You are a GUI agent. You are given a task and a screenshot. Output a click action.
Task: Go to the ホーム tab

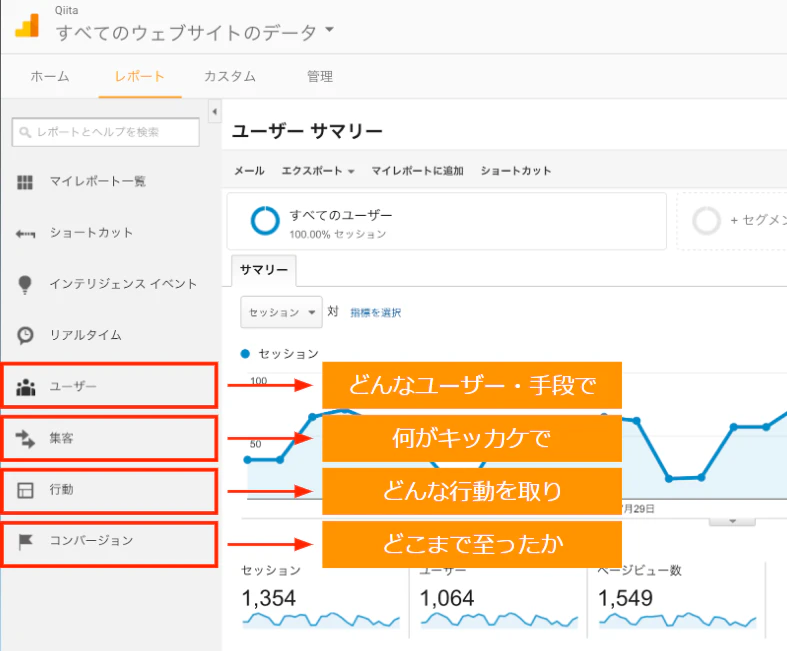(x=50, y=76)
